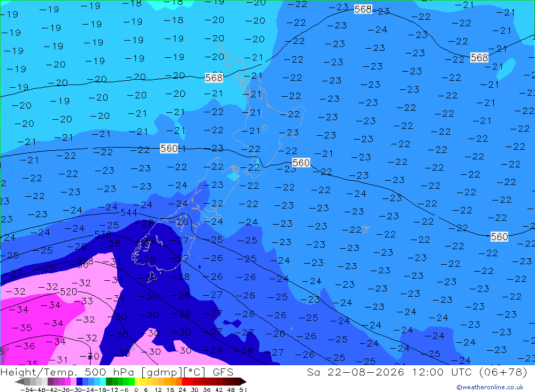Click the '(06+78)' run offset text
535x392 pixels.
[x=503, y=372]
